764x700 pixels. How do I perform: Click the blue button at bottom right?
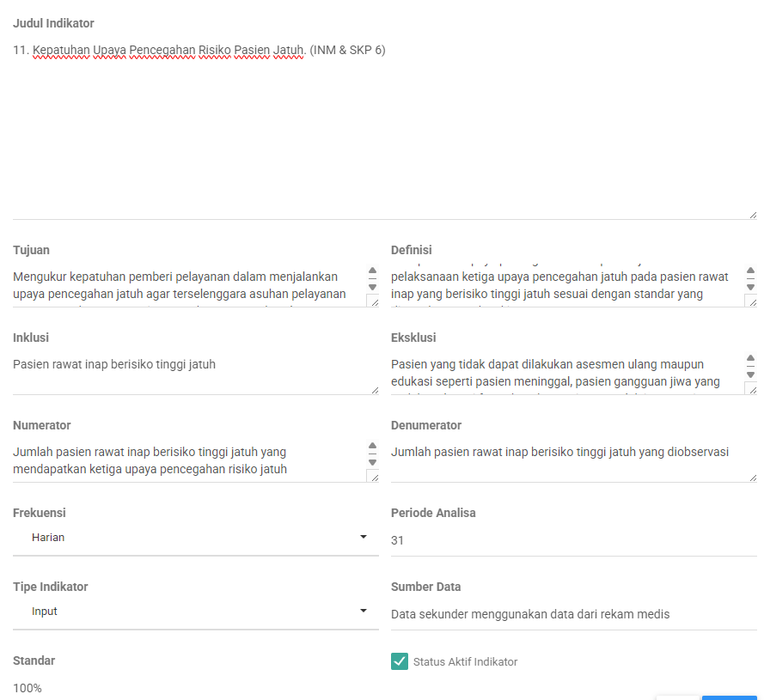(729, 697)
